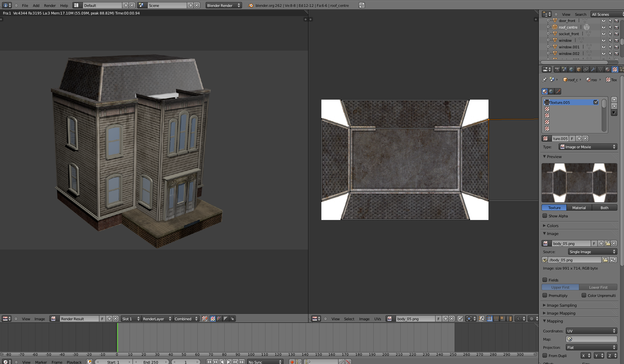Enable UV sync selection in UV editor

(481, 319)
